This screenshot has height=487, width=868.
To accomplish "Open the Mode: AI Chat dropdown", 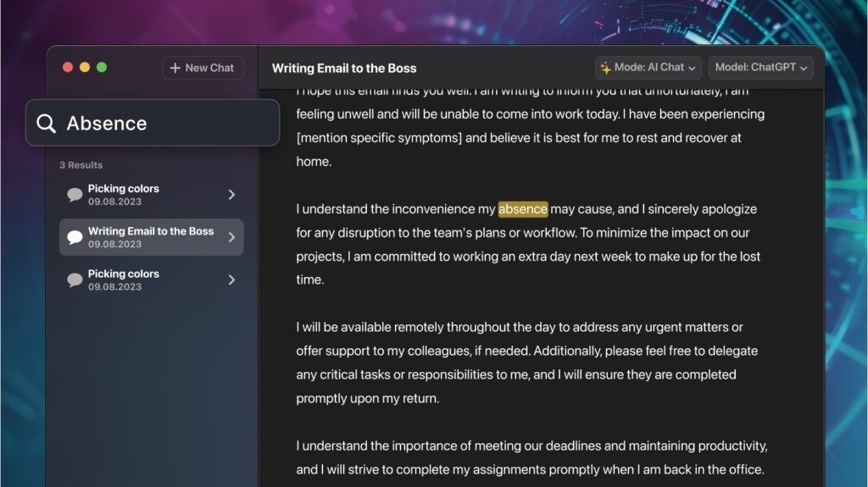I will point(648,68).
